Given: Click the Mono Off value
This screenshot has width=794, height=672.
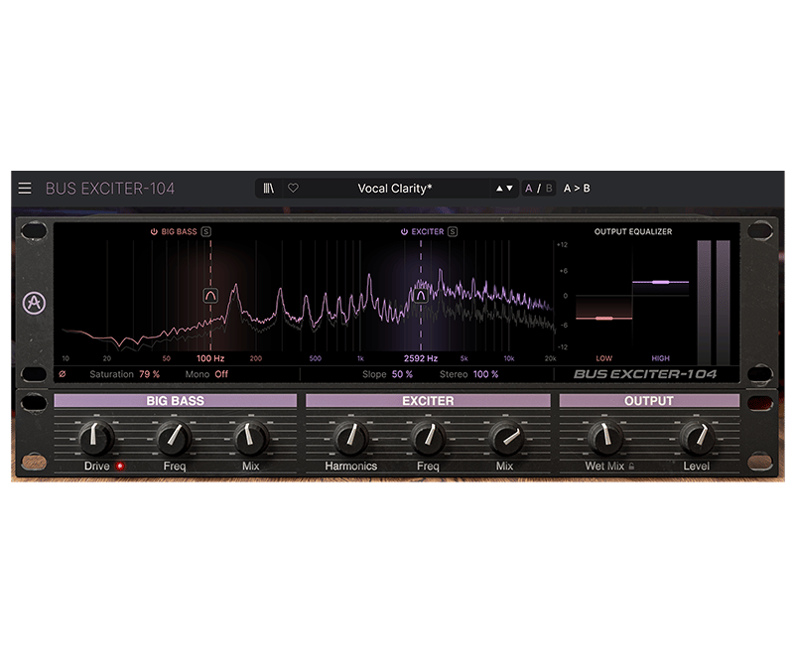Looking at the screenshot, I should 220,374.
